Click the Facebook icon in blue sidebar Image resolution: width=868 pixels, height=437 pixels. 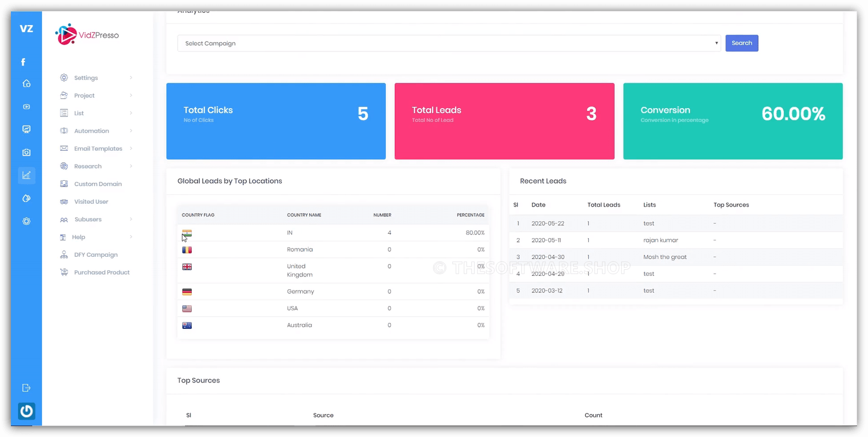click(x=23, y=62)
